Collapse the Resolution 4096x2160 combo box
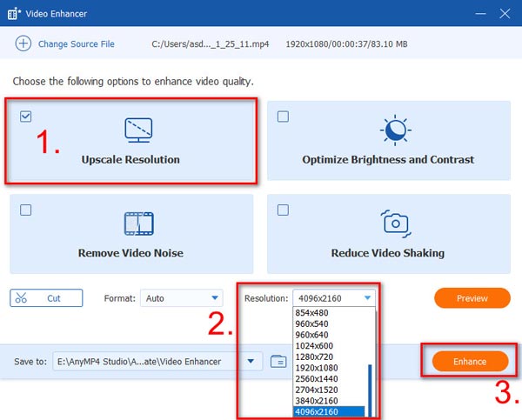522x420 pixels. 334,298
